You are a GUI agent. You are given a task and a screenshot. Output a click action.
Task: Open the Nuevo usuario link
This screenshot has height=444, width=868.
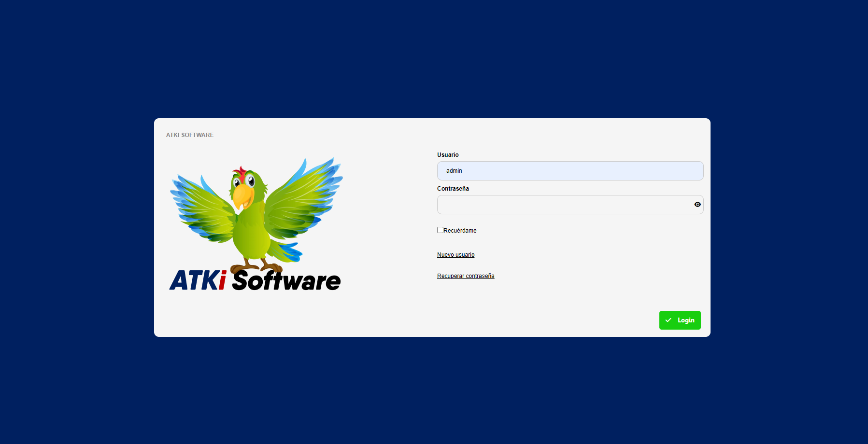(x=456, y=255)
